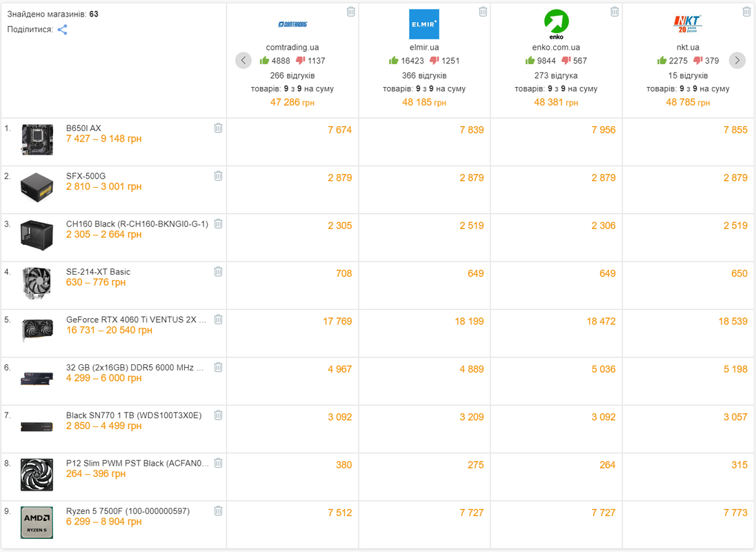The image size is (756, 552).
Task: Click enko.com.ua's 2 306 price for CH160 Black case
Action: pyautogui.click(x=604, y=226)
